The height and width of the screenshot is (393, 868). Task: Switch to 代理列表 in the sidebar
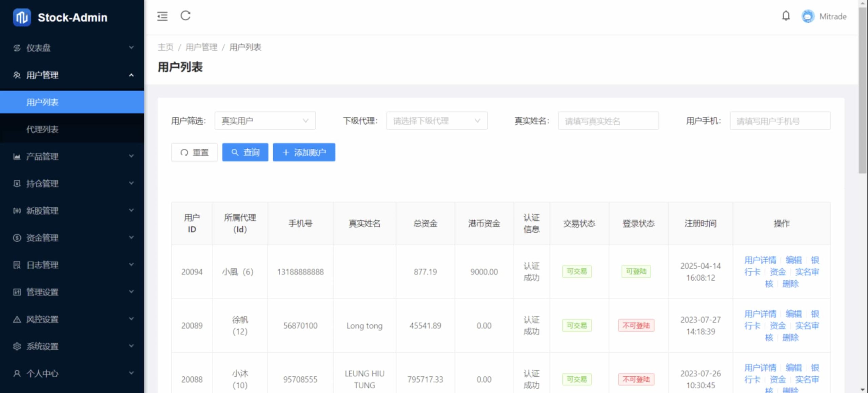[x=42, y=129]
